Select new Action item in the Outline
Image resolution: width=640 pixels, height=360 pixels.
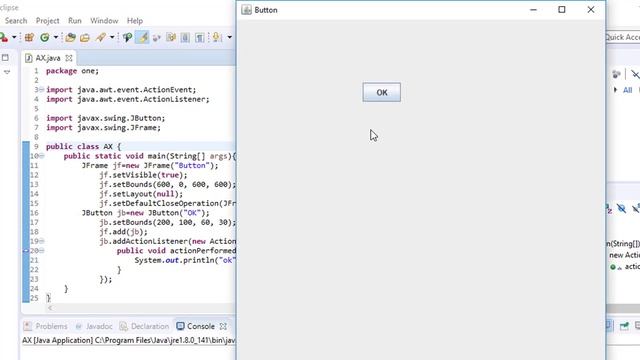tap(624, 255)
